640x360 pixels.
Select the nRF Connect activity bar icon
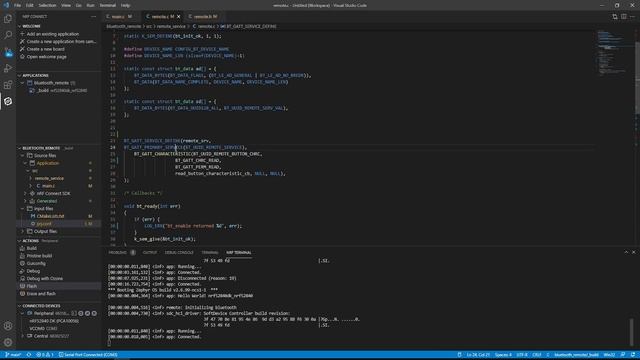8,101
